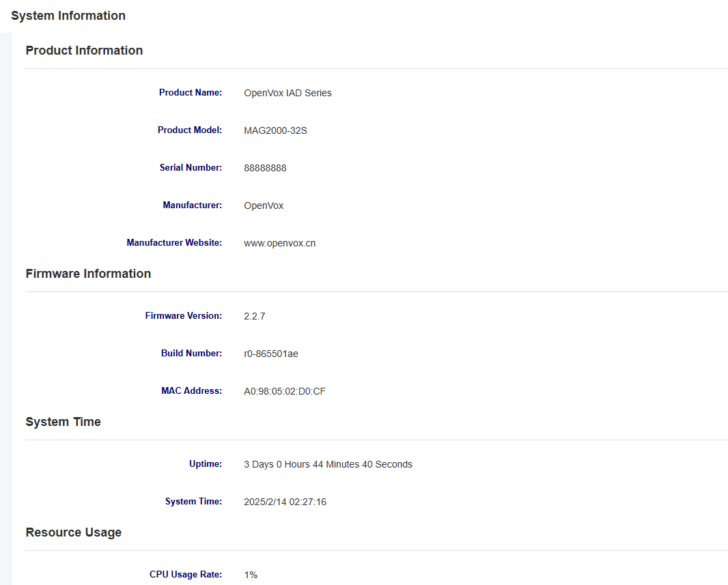Select the CPU usage value 1%
This screenshot has height=585, width=728.
click(x=251, y=575)
